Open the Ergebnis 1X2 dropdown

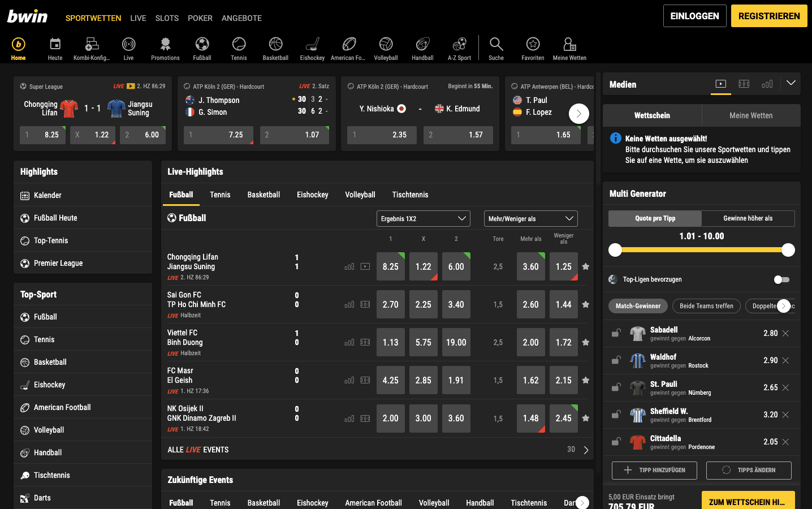click(x=423, y=218)
